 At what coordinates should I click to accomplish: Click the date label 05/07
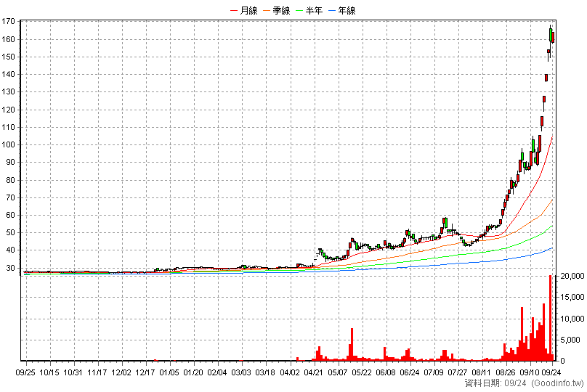338,372
